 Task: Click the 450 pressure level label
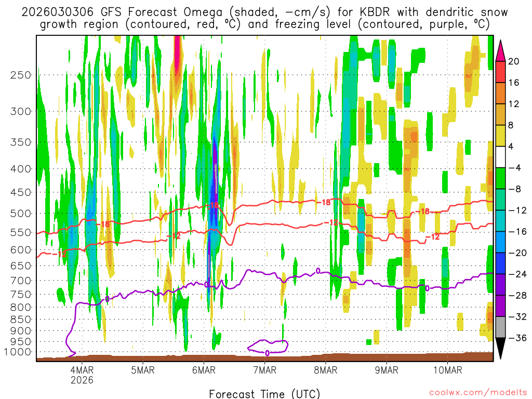[x=21, y=192]
